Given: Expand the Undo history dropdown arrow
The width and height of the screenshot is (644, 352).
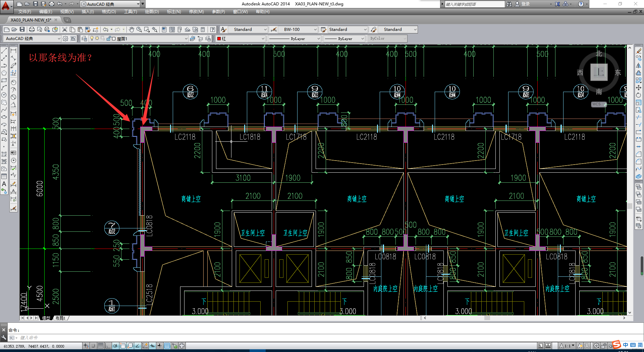Looking at the screenshot, I should 112,30.
